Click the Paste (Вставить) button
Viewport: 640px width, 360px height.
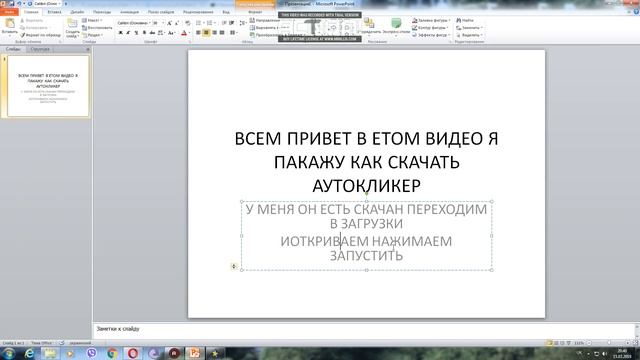[x=9, y=27]
